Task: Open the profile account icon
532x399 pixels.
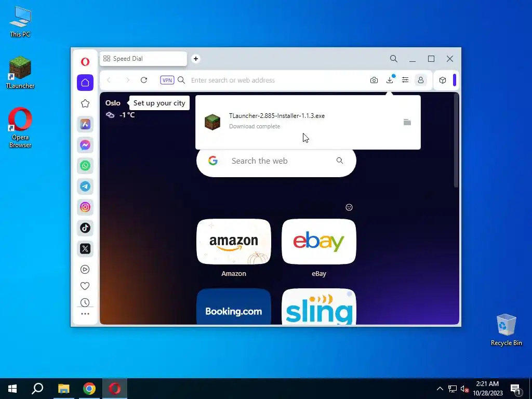Action: [421, 80]
